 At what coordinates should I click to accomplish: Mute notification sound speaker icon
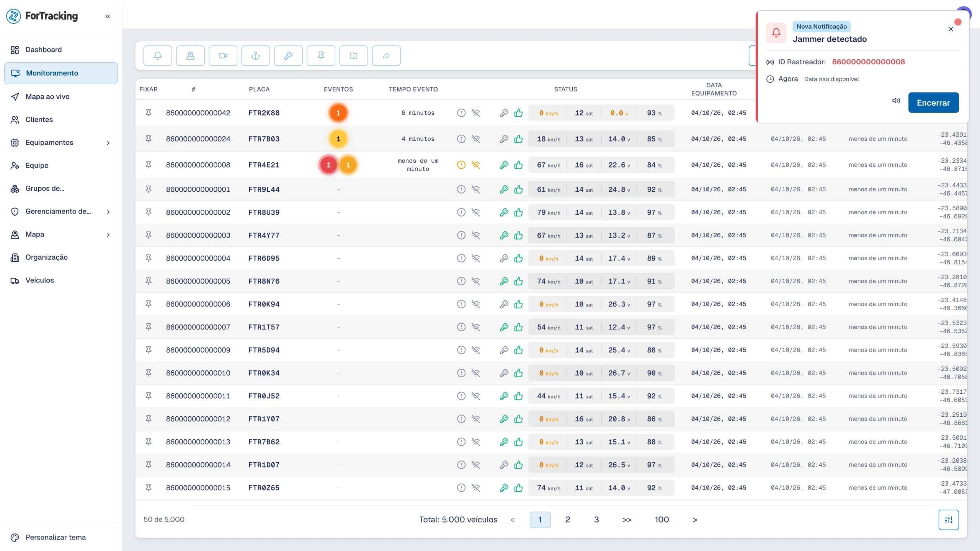896,101
